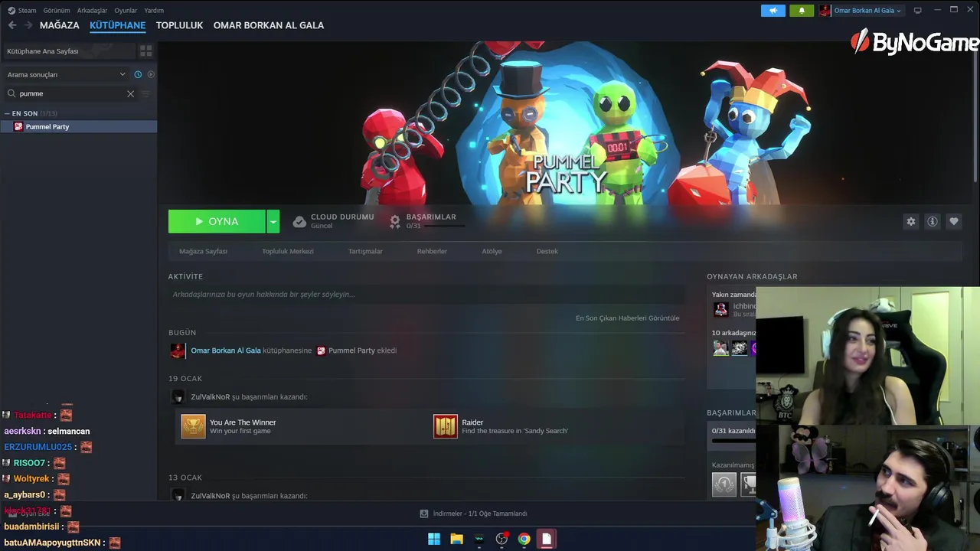980x551 pixels.
Task: Switch to Big Picture mode monitor icon
Action: (918, 11)
